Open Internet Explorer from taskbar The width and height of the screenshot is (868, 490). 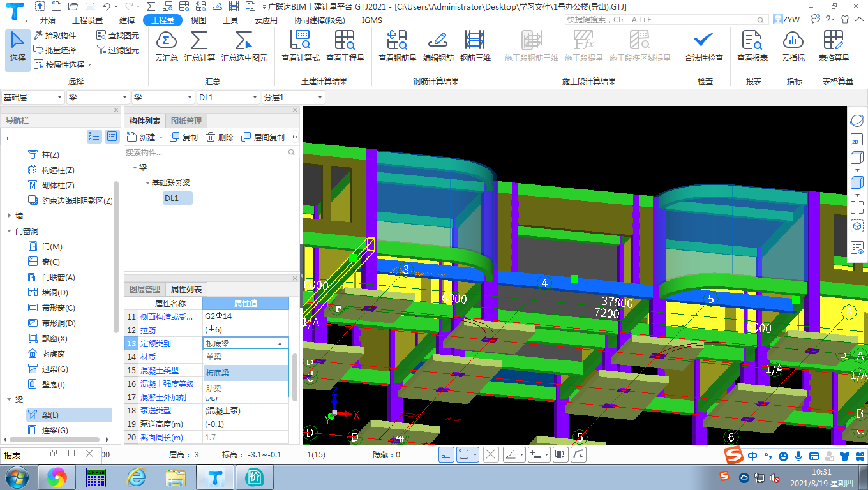click(137, 477)
